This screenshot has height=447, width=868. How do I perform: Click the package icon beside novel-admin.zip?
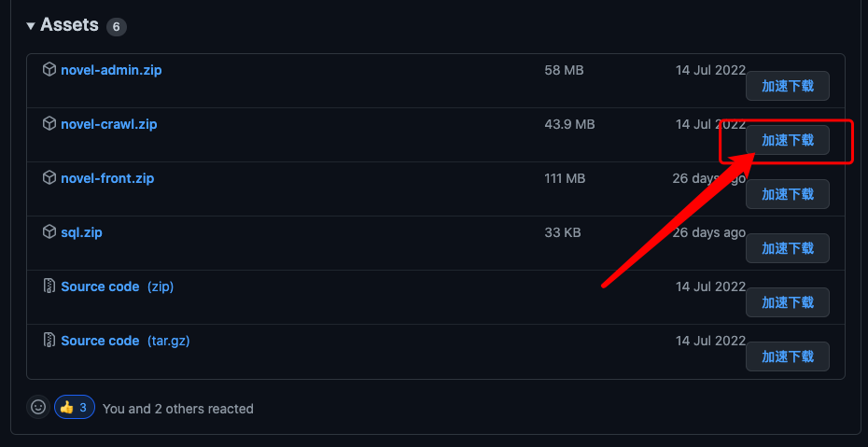click(49, 70)
